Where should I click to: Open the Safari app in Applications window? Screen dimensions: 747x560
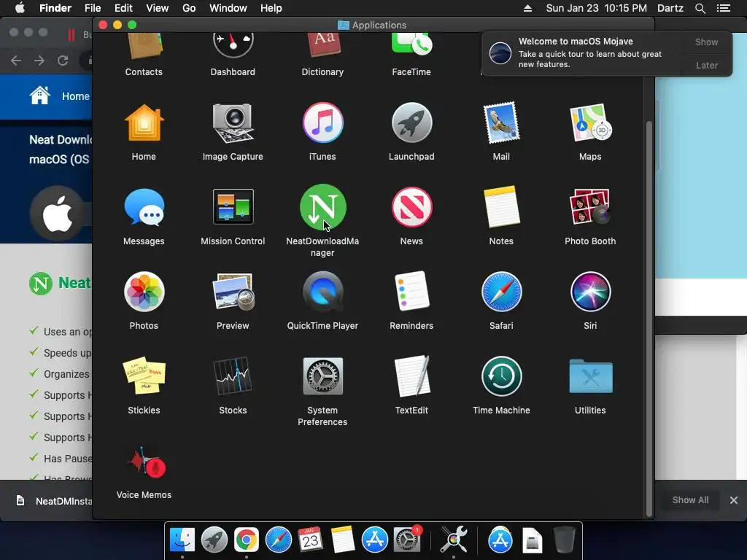501,292
